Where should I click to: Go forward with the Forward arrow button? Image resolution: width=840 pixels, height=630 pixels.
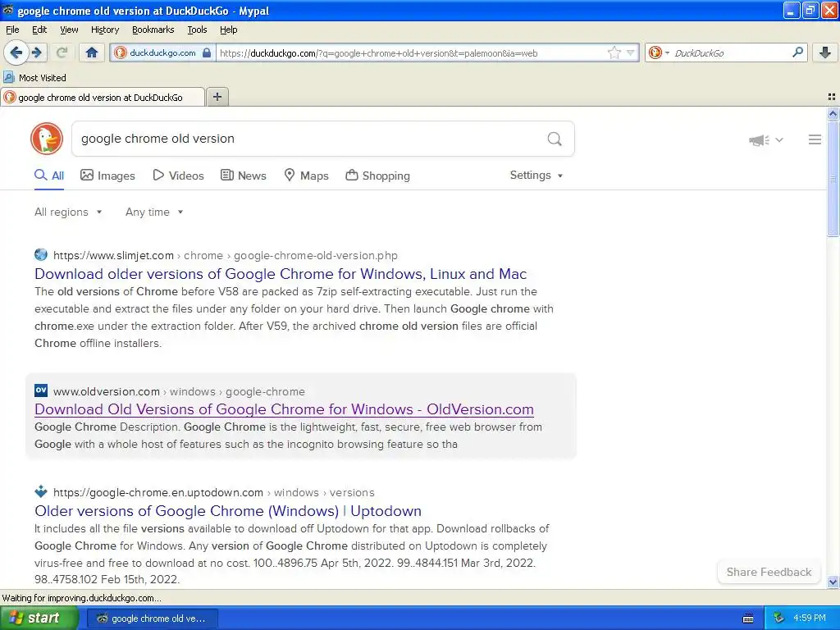[x=37, y=52]
